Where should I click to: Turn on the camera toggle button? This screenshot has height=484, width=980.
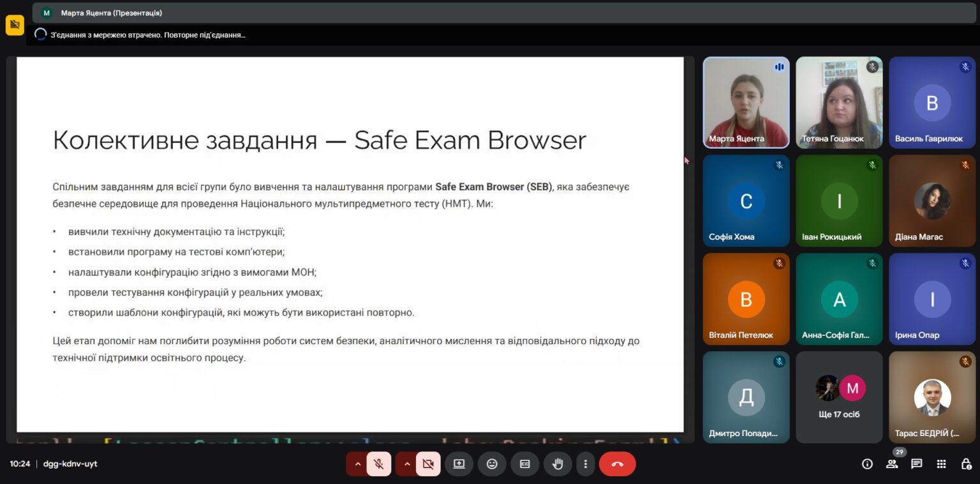tap(428, 464)
